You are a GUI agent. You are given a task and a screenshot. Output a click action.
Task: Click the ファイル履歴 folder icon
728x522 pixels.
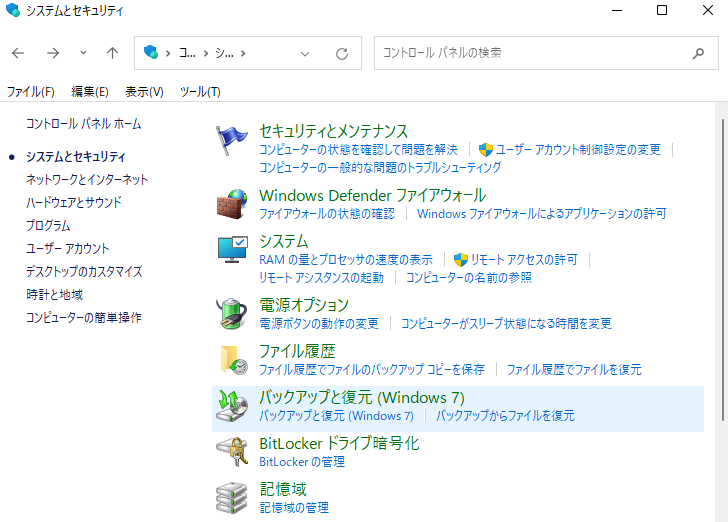click(x=233, y=359)
